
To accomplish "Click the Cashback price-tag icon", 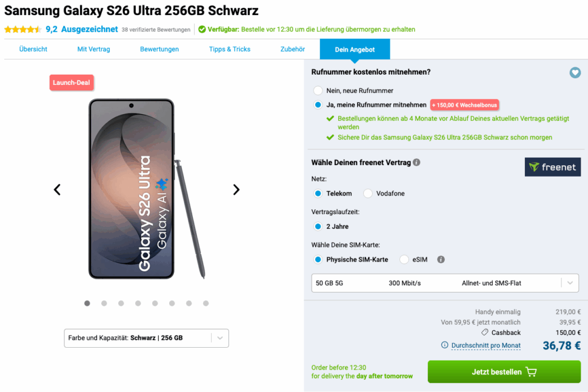I will tap(484, 333).
